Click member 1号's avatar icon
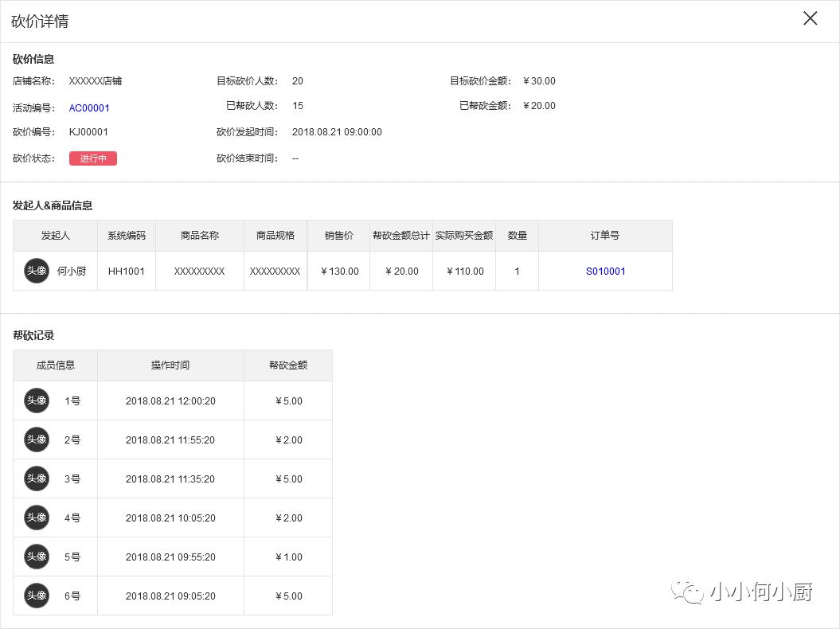 36,400
